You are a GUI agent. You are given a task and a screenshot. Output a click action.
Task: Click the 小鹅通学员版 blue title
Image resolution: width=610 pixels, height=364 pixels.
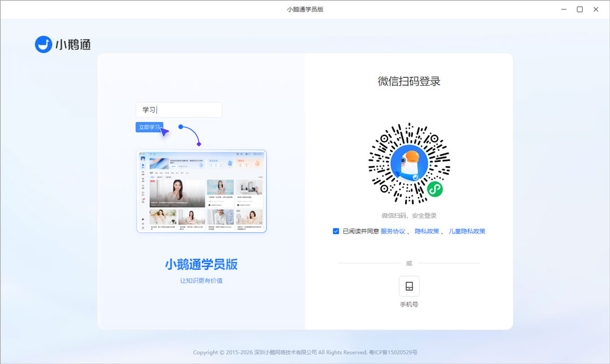201,265
